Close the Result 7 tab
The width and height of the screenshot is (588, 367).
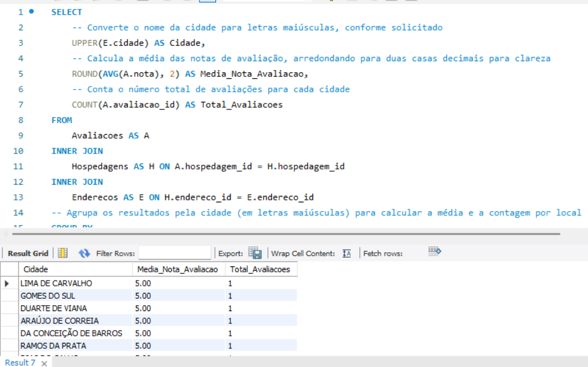coord(44,363)
